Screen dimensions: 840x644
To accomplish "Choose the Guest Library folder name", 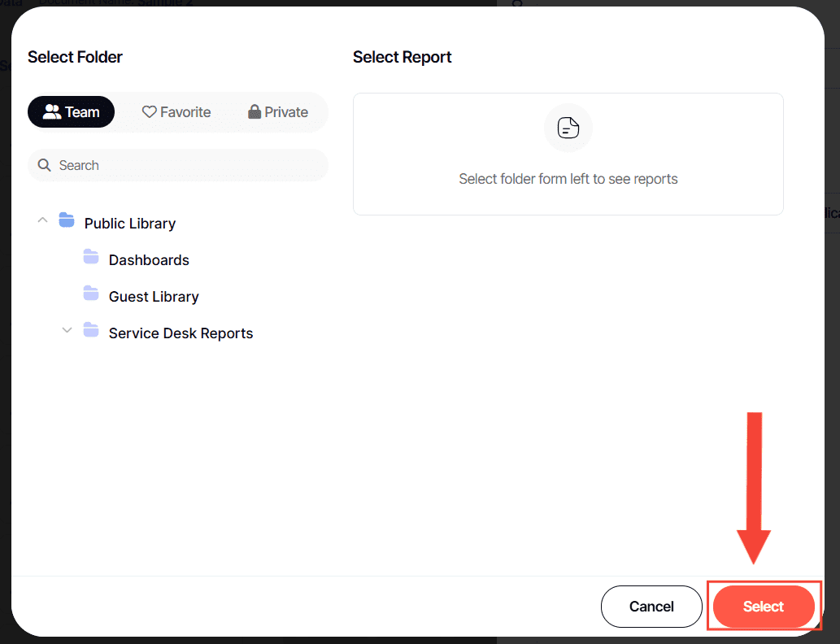I will coord(154,297).
